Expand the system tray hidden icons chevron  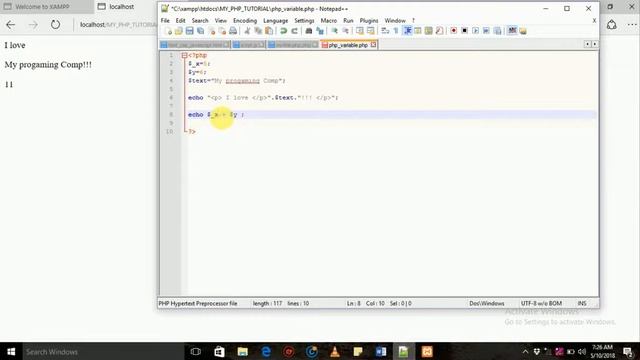[525, 351]
